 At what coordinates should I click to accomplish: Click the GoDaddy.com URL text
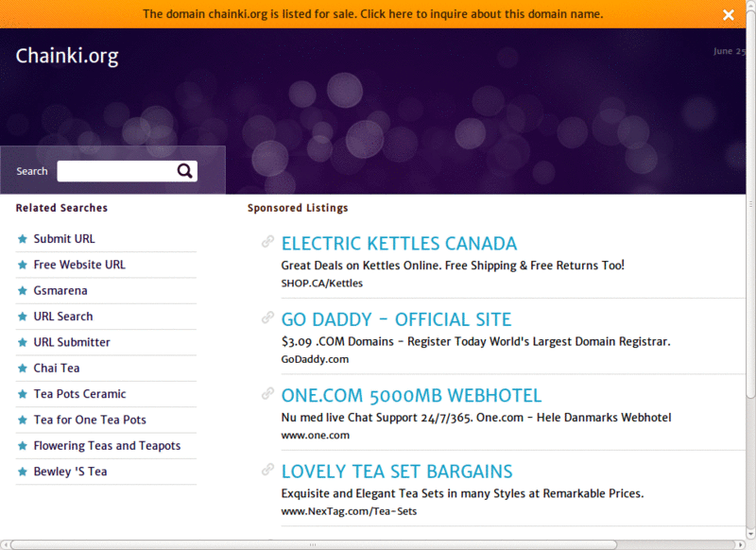click(315, 360)
